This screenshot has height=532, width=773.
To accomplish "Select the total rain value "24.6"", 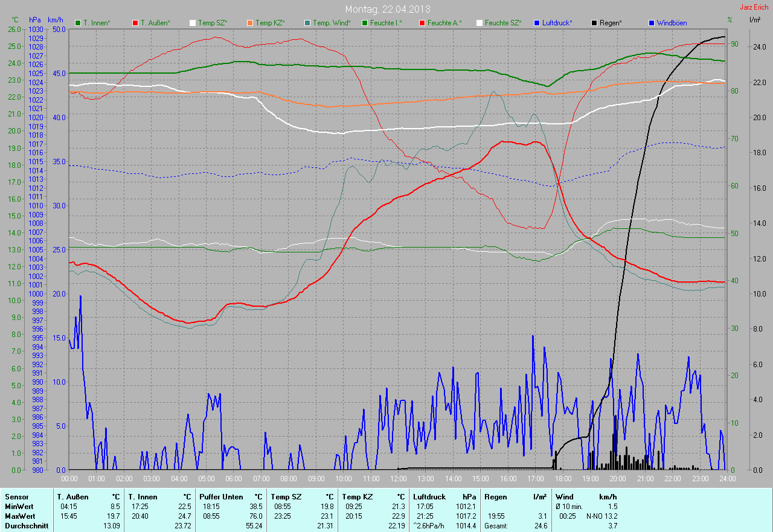I will [540, 526].
